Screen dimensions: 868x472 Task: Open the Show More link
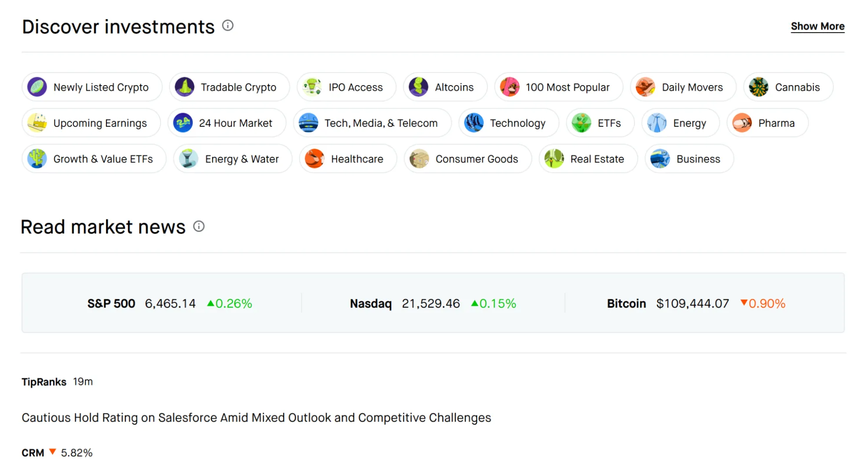818,26
